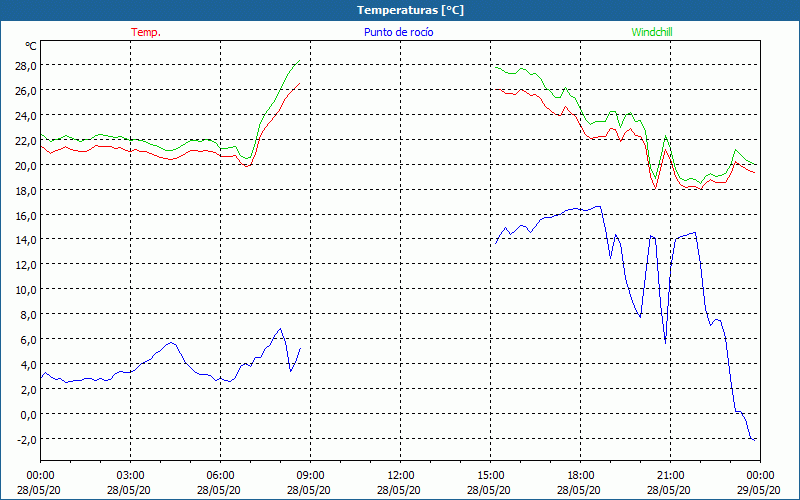
Task: Click the 'Temperaturas [°C]' chart title
Action: [410, 10]
